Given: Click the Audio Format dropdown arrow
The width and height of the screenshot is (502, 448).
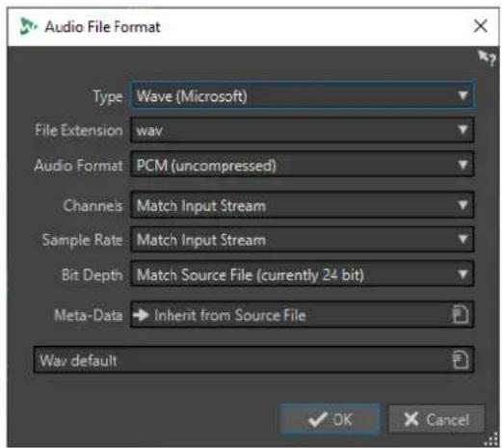Looking at the screenshot, I should pyautogui.click(x=462, y=165).
